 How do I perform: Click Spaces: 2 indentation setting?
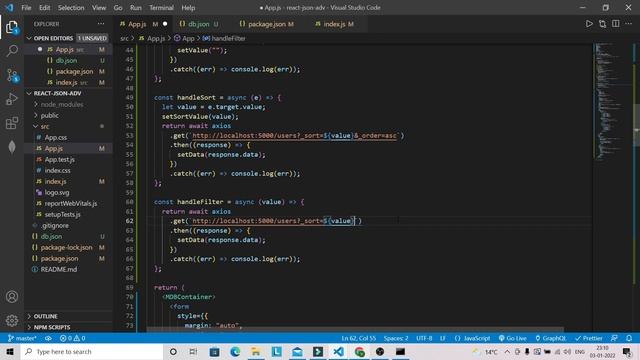point(396,338)
